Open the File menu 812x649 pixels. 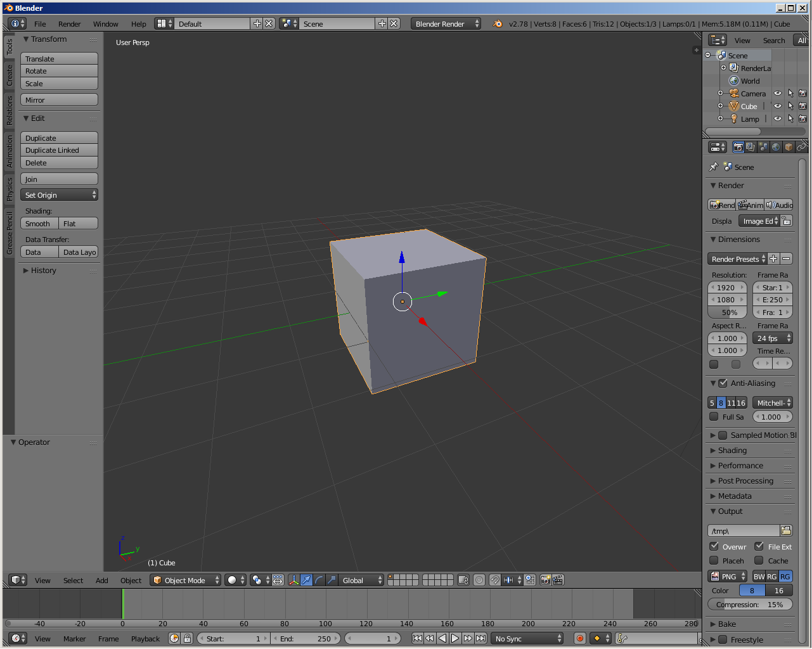(x=40, y=23)
